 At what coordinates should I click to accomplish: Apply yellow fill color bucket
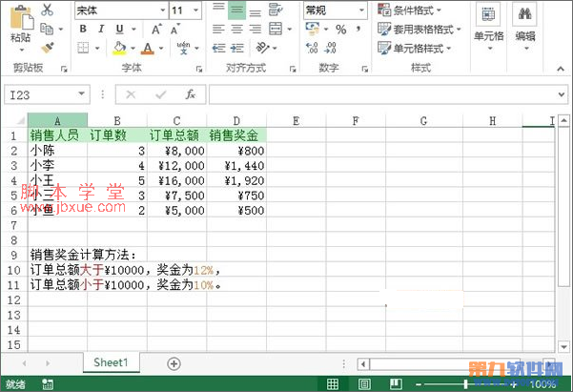pyautogui.click(x=119, y=48)
